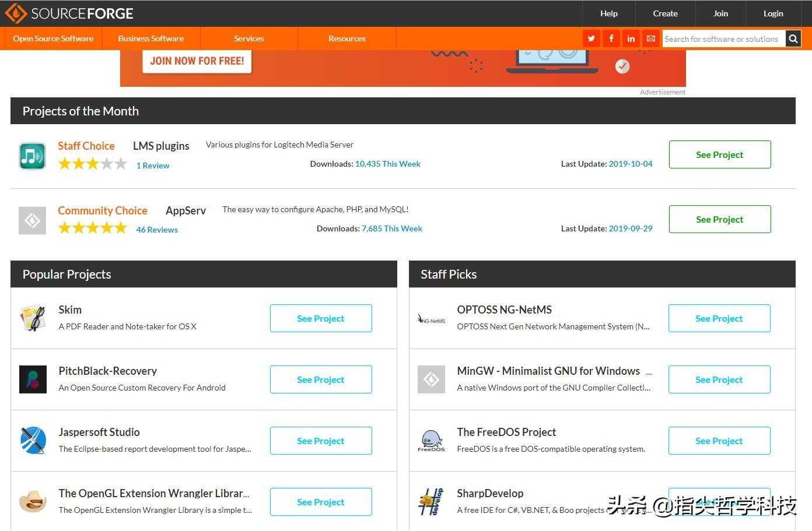Viewport: 812px width, 531px height.
Task: Click the LMS plugins star rating
Action: [x=92, y=164]
